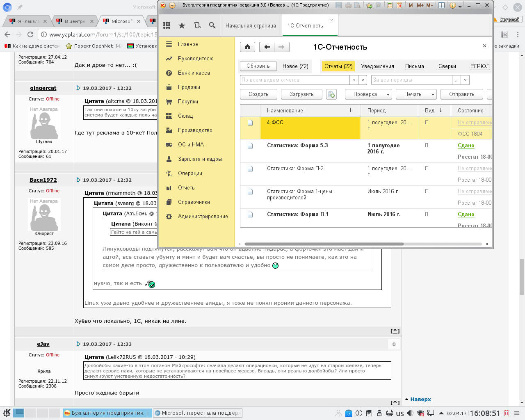Open the Письма link
The height and width of the screenshot is (420, 525).
[415, 66]
